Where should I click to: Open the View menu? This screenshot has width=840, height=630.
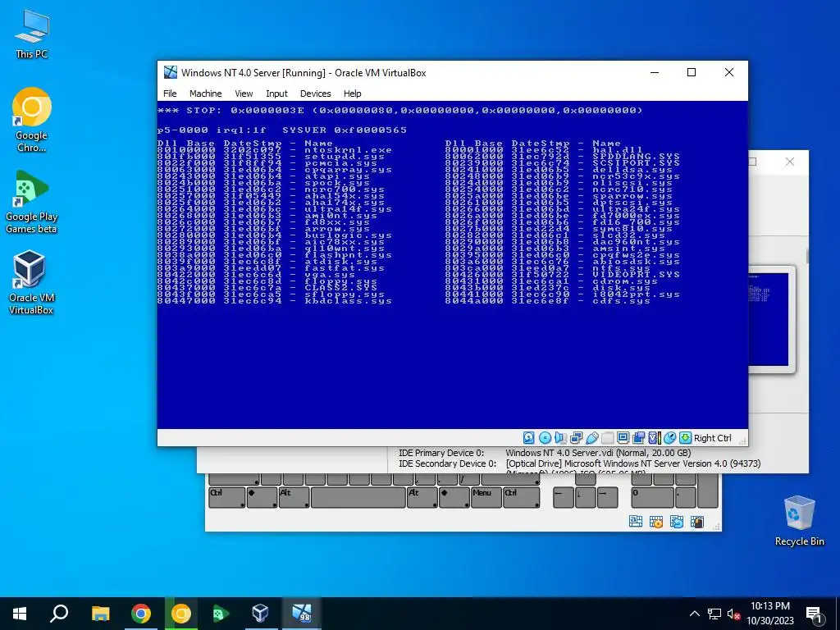(x=244, y=94)
